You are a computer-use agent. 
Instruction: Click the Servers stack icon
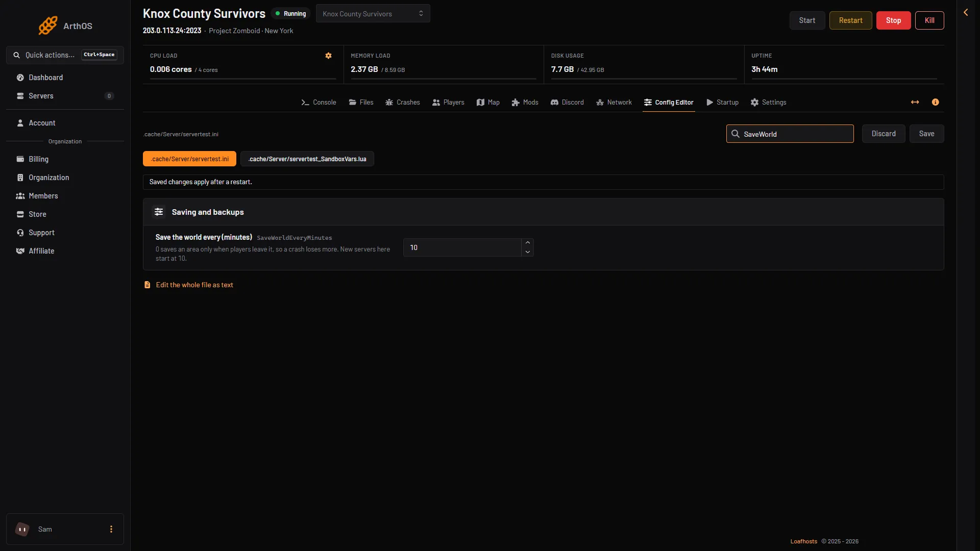pyautogui.click(x=20, y=96)
